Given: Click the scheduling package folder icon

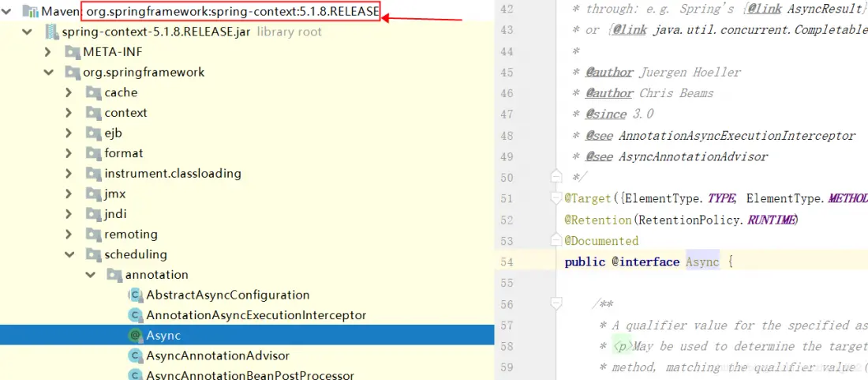Looking at the screenshot, I should point(94,255).
